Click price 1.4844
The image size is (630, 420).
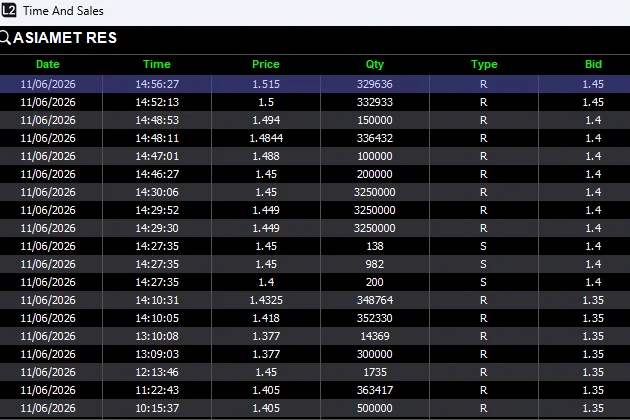266,138
